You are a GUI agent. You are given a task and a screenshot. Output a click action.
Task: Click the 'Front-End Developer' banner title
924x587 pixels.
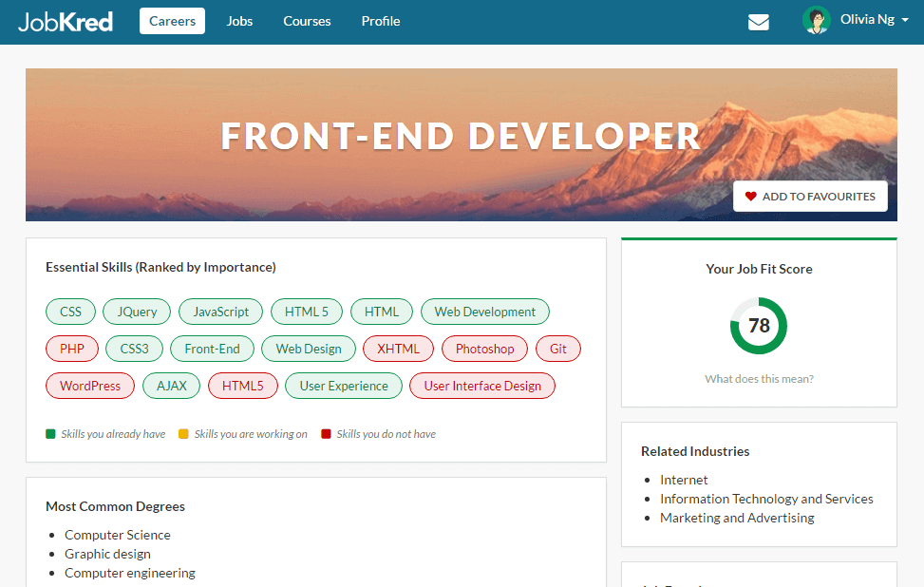(461, 137)
